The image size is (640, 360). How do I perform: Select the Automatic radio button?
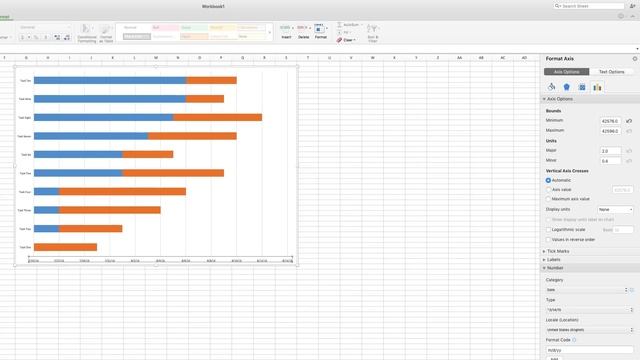coord(548,180)
